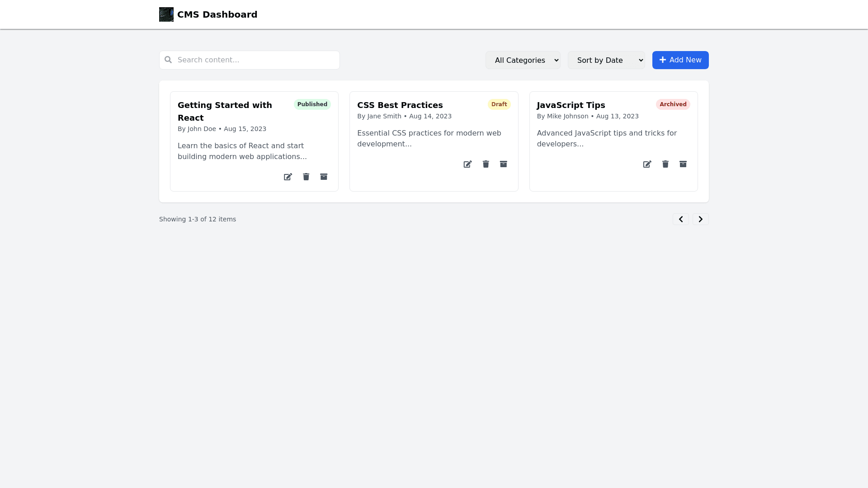Open the All Categories dropdown

point(523,60)
